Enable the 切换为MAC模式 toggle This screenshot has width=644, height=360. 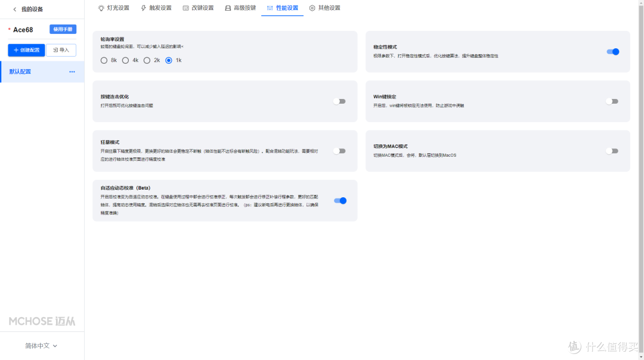pos(612,151)
